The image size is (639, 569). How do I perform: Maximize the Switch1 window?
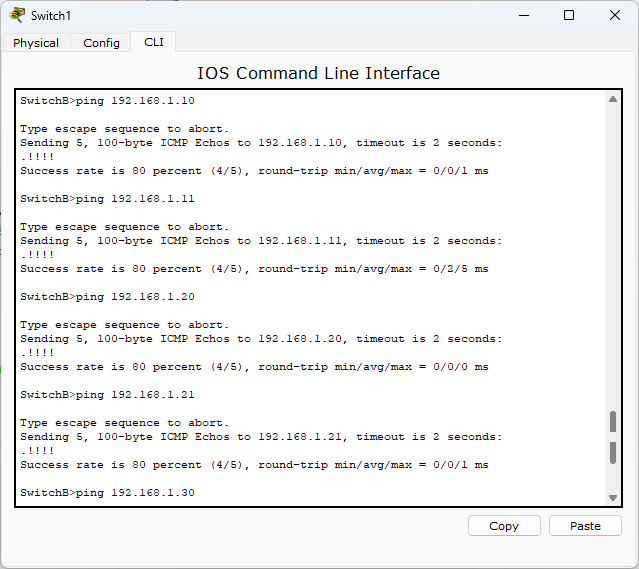click(569, 15)
